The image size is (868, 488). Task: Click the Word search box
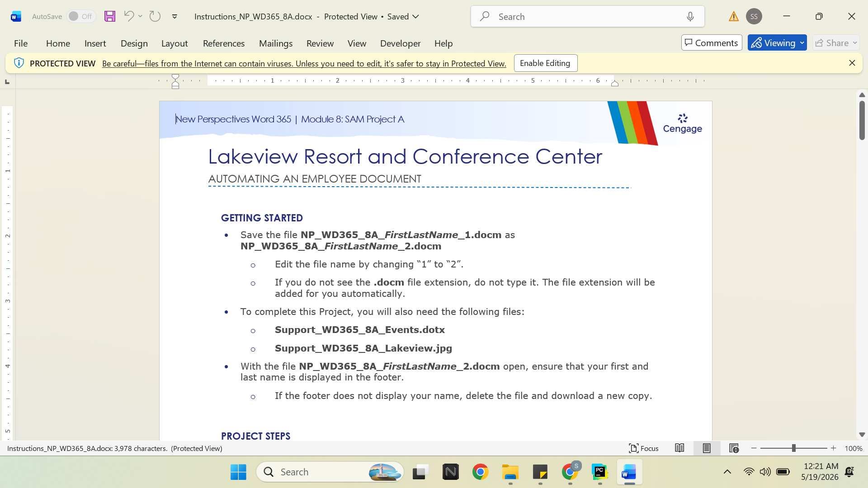pos(587,17)
